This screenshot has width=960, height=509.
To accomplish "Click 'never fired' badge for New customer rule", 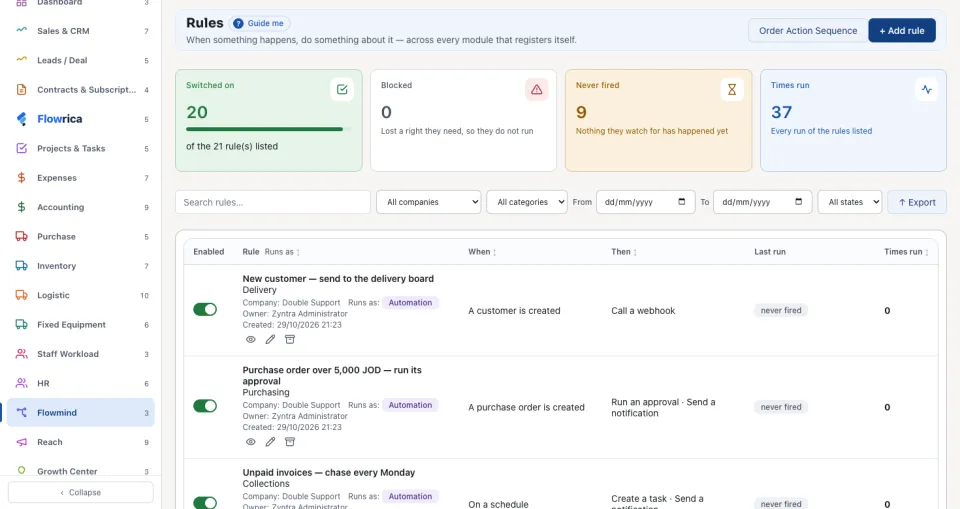I will pyautogui.click(x=781, y=311).
